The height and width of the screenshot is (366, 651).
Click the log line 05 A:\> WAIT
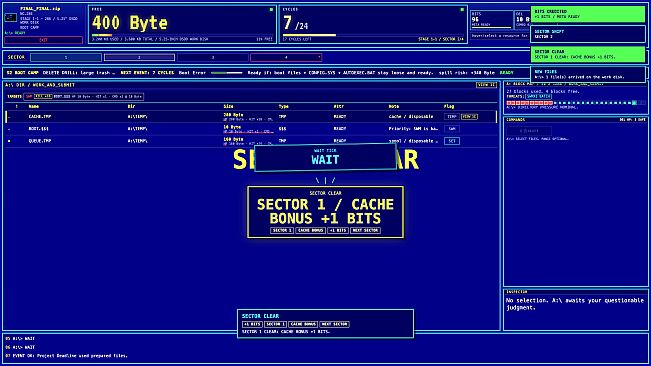(20, 339)
